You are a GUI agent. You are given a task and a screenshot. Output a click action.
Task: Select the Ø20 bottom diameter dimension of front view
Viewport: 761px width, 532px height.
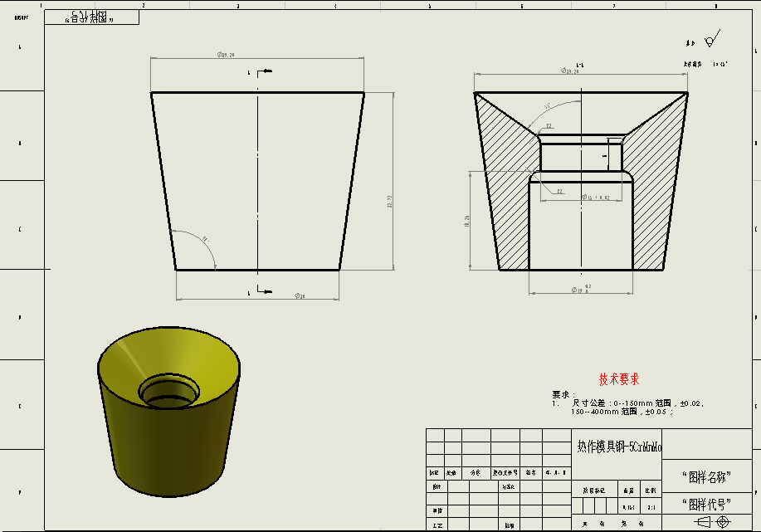(300, 295)
